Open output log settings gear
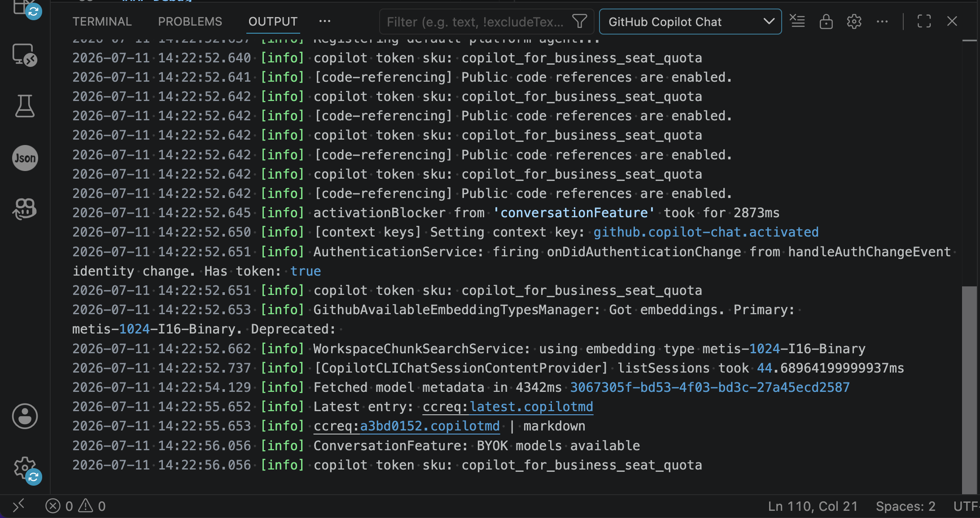This screenshot has width=980, height=518. (854, 21)
